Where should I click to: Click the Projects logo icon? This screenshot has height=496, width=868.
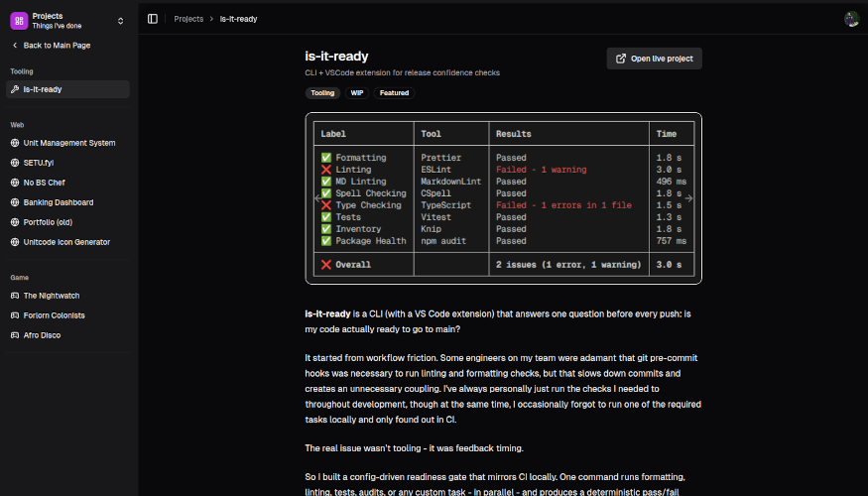click(19, 20)
